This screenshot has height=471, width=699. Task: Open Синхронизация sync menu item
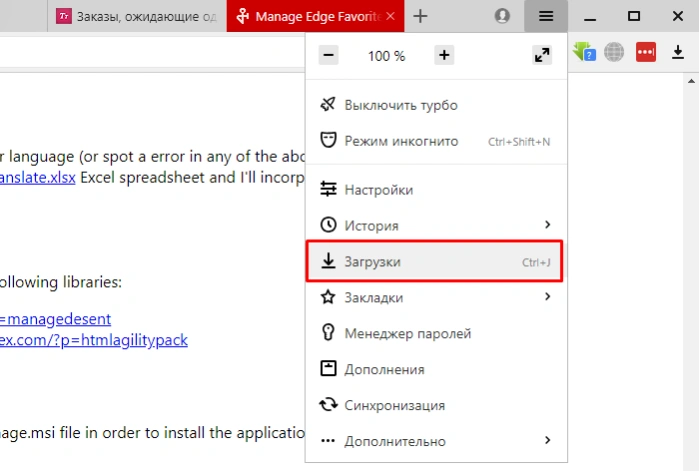tap(436, 405)
